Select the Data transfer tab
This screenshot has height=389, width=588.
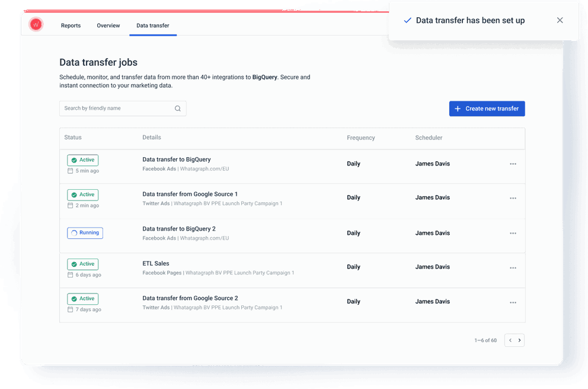152,25
